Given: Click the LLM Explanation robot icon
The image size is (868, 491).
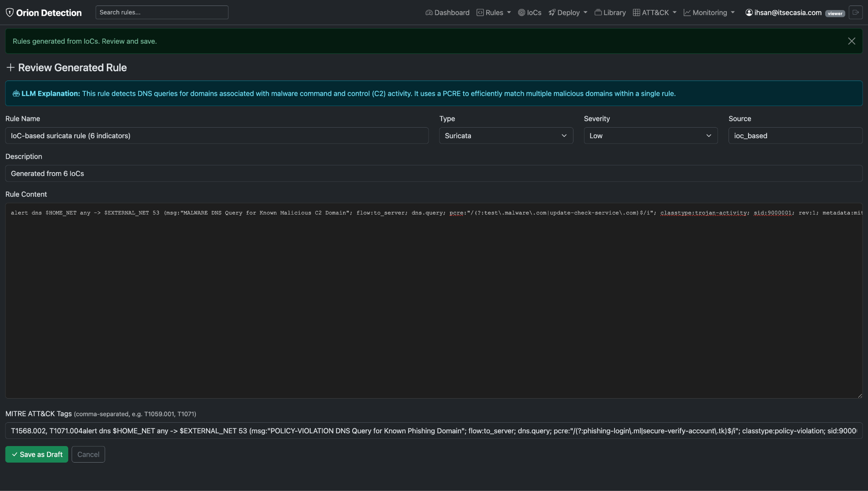Looking at the screenshot, I should (x=16, y=94).
